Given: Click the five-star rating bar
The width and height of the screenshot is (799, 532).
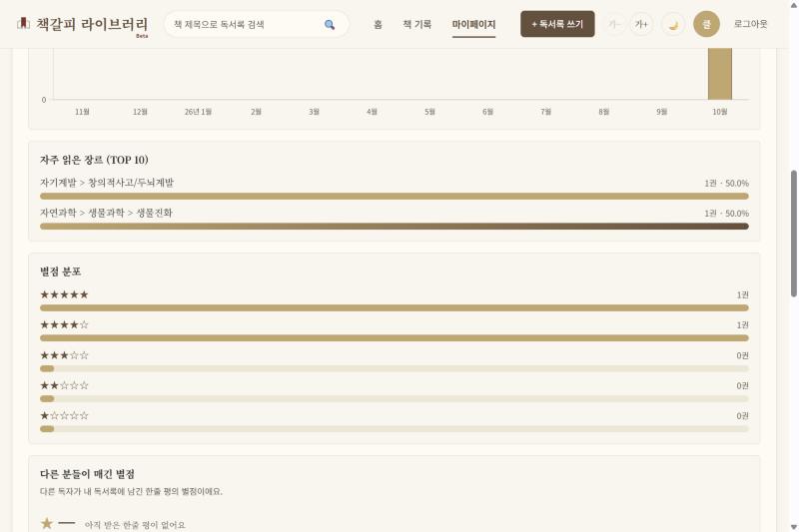Looking at the screenshot, I should [395, 308].
